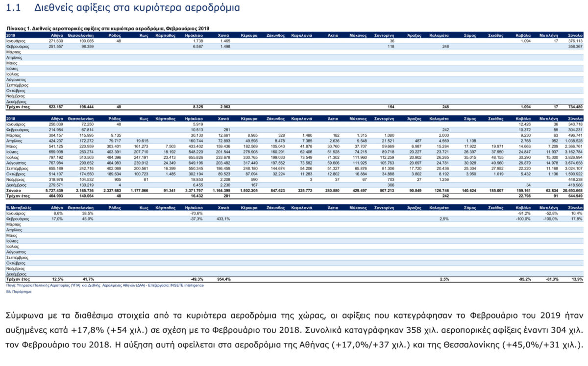Select the % Μεταβολές table header cell
588x366 pixels.
coord(19,208)
